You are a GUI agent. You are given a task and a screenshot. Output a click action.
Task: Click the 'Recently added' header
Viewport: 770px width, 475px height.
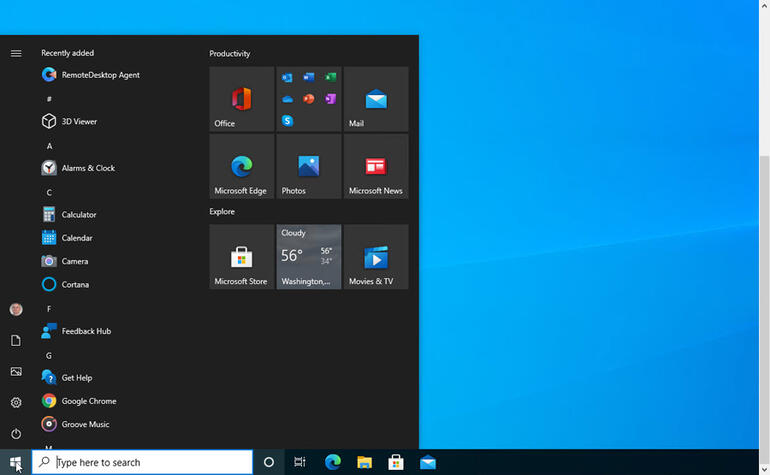pos(67,53)
